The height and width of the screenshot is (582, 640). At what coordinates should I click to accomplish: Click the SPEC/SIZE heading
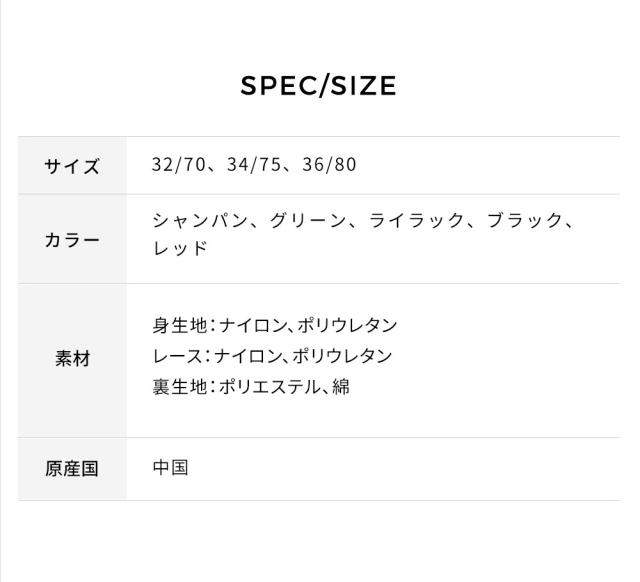click(x=319, y=86)
